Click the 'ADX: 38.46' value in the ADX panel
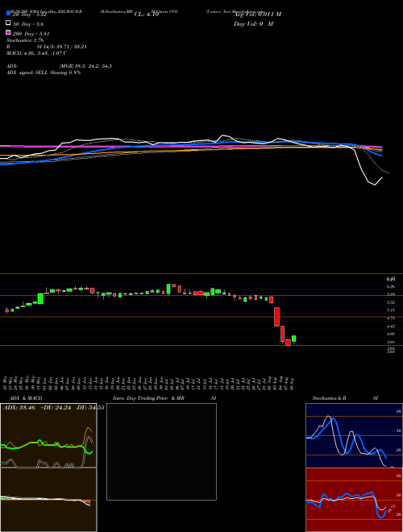This screenshot has width=403, height=532. pyautogui.click(x=19, y=408)
